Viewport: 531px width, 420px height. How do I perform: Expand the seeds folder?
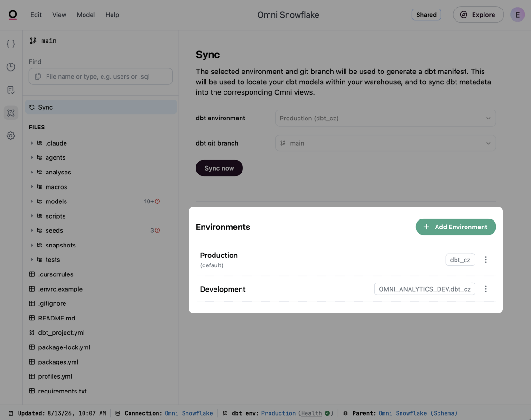32,231
